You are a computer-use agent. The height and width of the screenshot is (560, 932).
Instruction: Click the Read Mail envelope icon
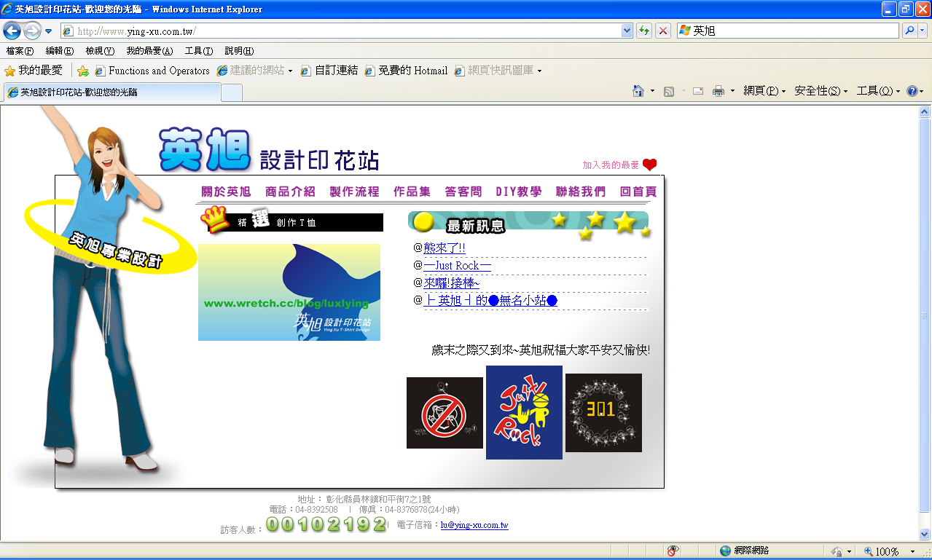pyautogui.click(x=698, y=91)
